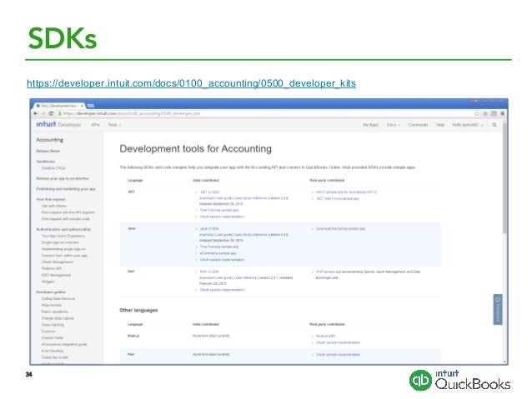Open the Chrome hamburger menu

point(503,113)
